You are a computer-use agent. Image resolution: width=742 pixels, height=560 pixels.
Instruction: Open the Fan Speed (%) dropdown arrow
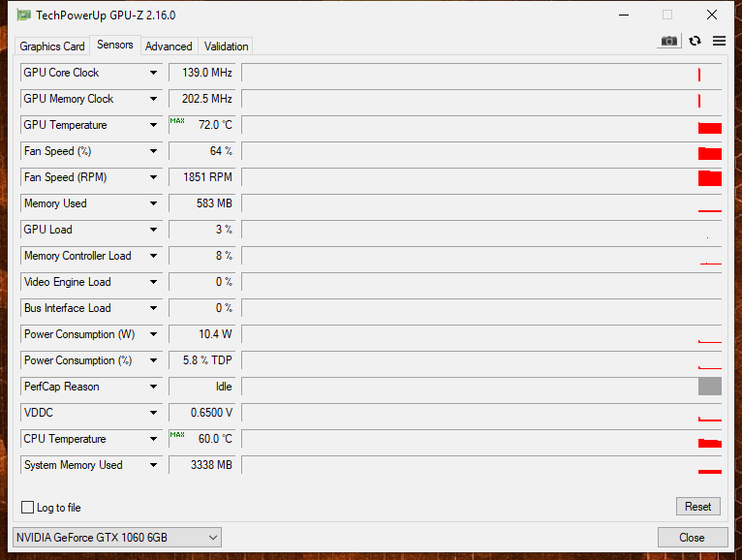click(153, 151)
